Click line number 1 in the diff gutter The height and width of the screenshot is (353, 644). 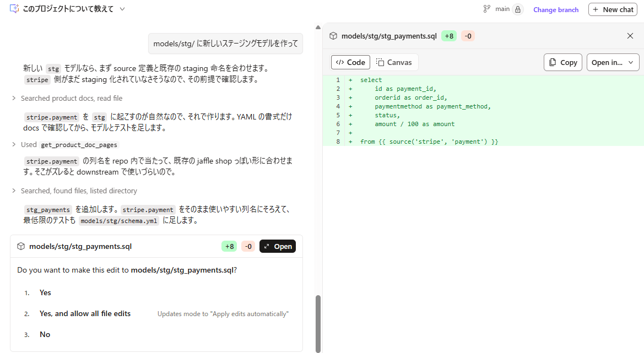pyautogui.click(x=338, y=80)
